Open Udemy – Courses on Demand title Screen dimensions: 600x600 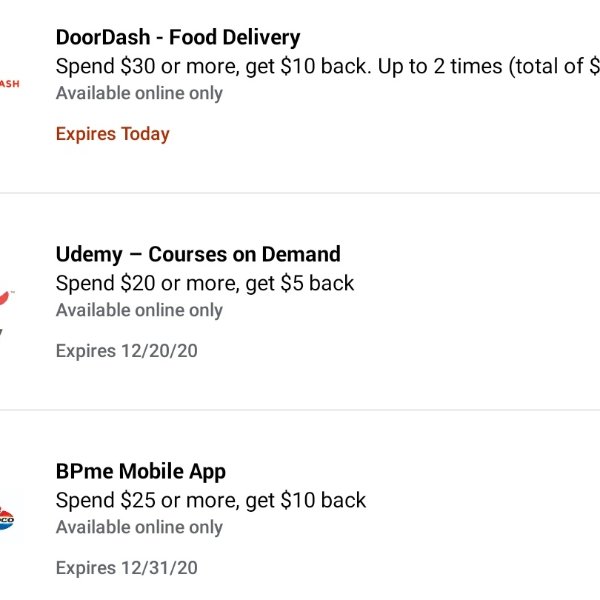tap(198, 254)
